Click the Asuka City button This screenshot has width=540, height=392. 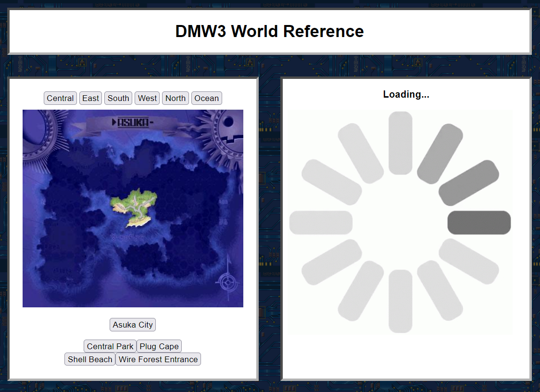133,325
